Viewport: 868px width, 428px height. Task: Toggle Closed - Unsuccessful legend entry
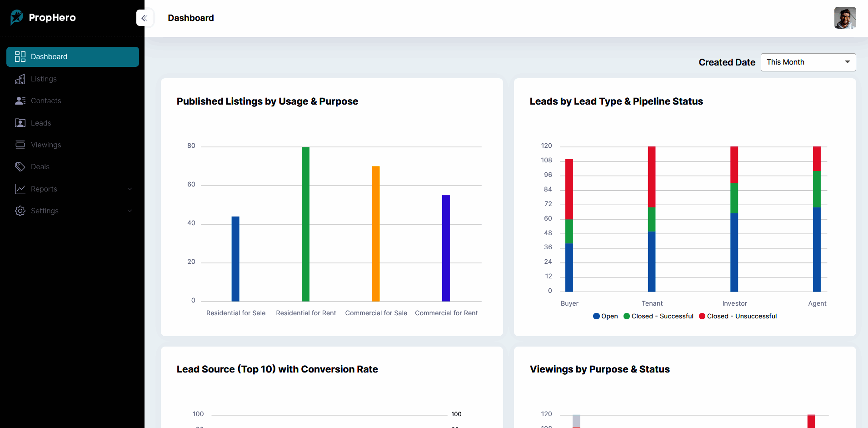tap(738, 316)
